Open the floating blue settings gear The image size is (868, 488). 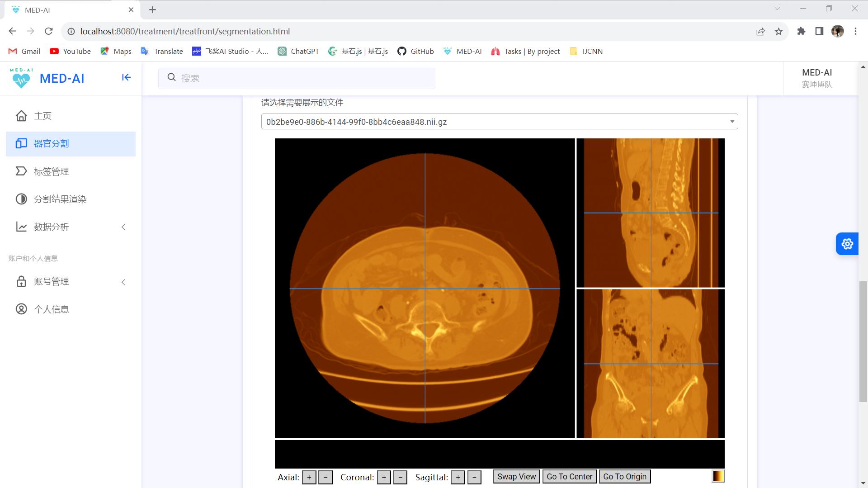pyautogui.click(x=847, y=244)
